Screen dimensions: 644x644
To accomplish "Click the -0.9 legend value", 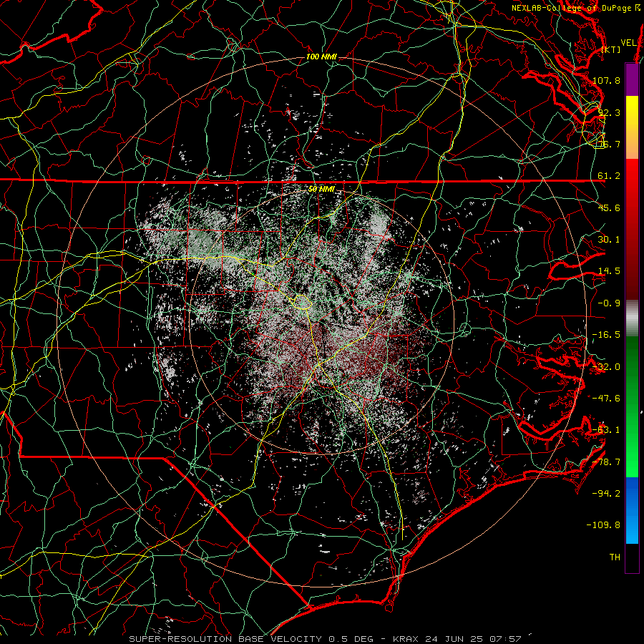I will point(609,303).
